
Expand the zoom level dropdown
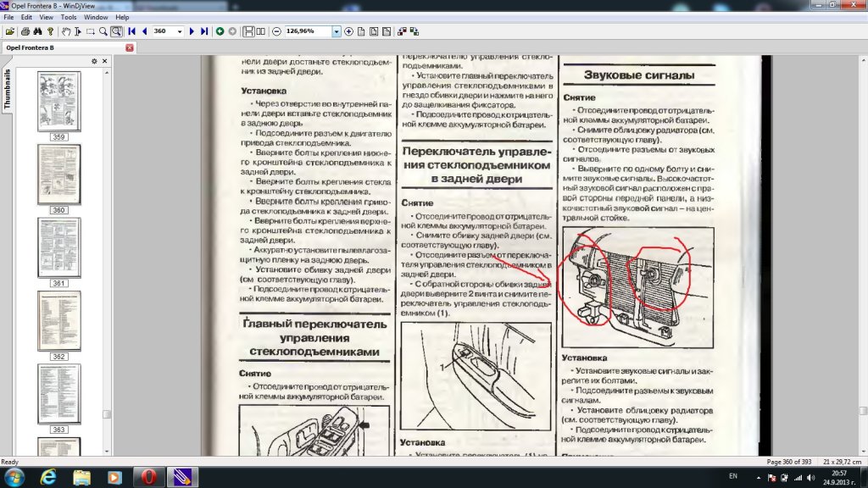click(337, 31)
